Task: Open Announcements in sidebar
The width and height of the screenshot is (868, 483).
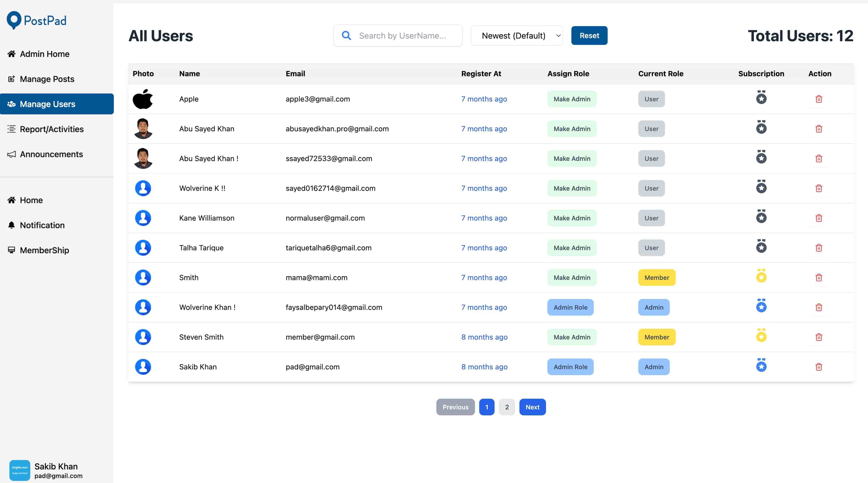Action: [57, 154]
